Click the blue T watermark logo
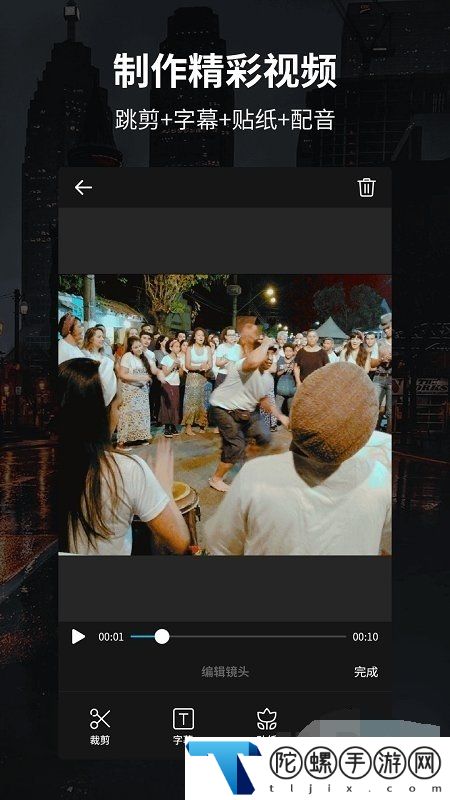The image size is (450, 800). pyautogui.click(x=224, y=767)
